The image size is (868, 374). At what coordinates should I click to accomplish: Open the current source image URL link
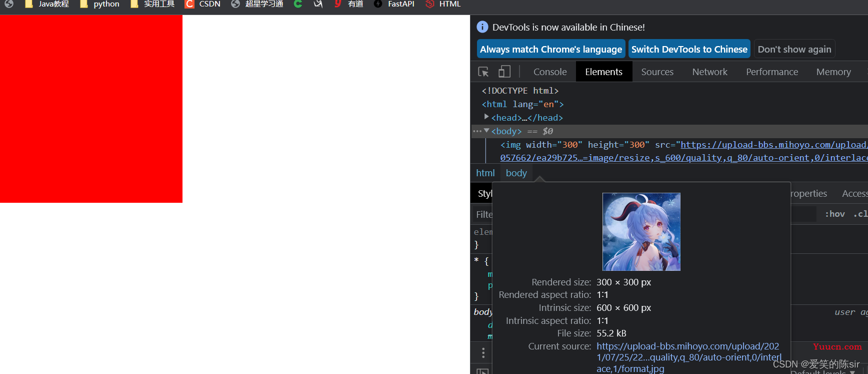coord(689,357)
